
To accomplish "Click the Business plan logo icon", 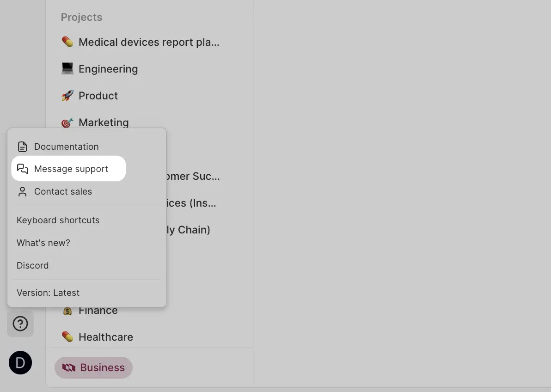I will tap(69, 368).
